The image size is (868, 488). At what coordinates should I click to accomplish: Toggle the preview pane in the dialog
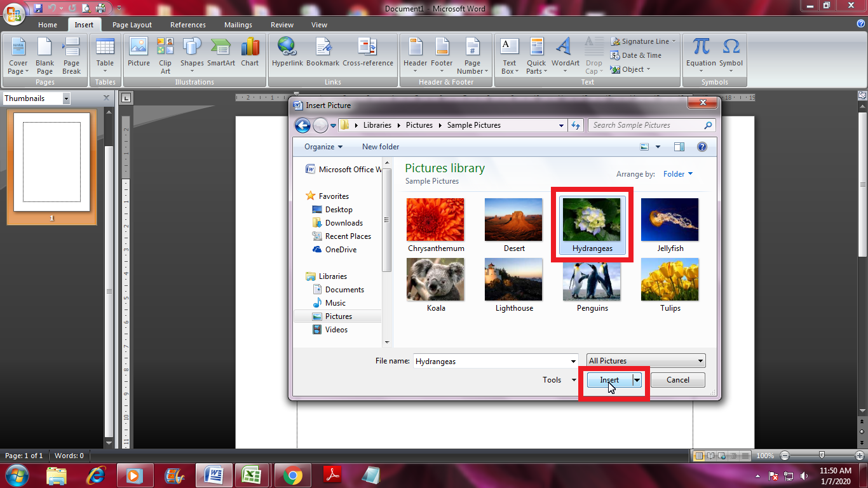coord(679,147)
